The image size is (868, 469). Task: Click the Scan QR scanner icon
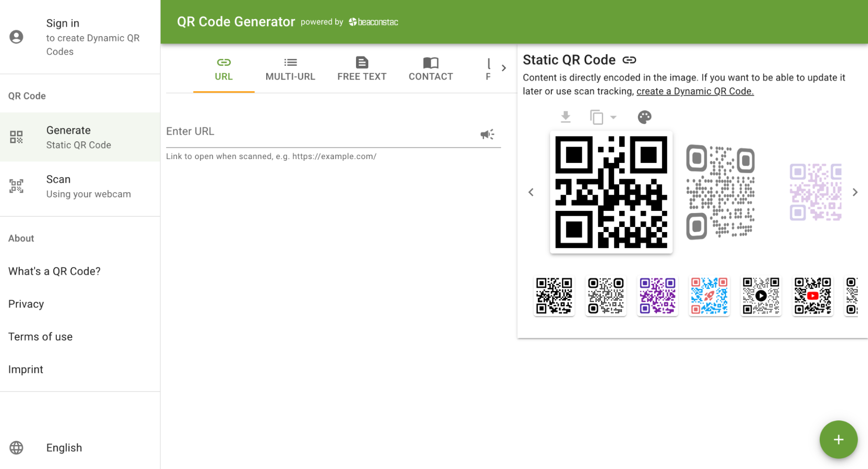(x=17, y=186)
